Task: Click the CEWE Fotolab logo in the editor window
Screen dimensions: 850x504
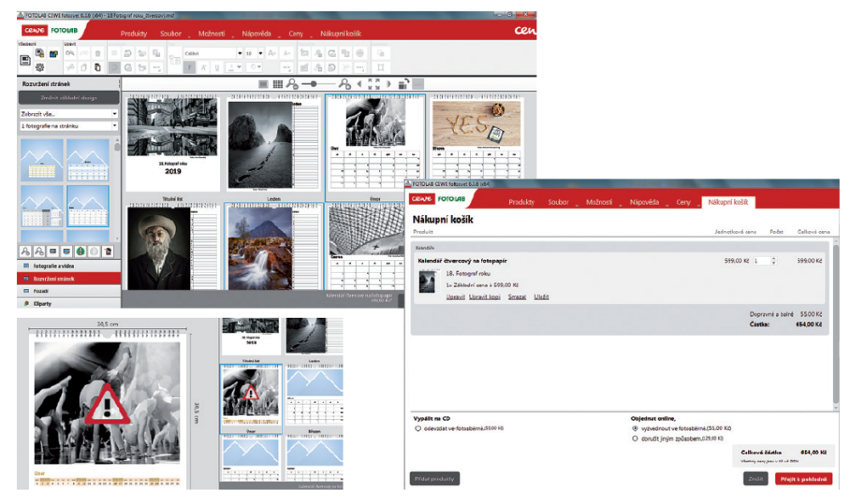Action: click(x=50, y=31)
